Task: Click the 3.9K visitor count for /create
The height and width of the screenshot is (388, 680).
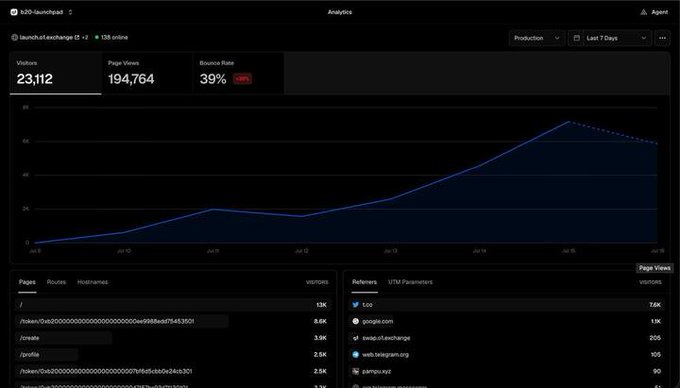Action: (320, 338)
